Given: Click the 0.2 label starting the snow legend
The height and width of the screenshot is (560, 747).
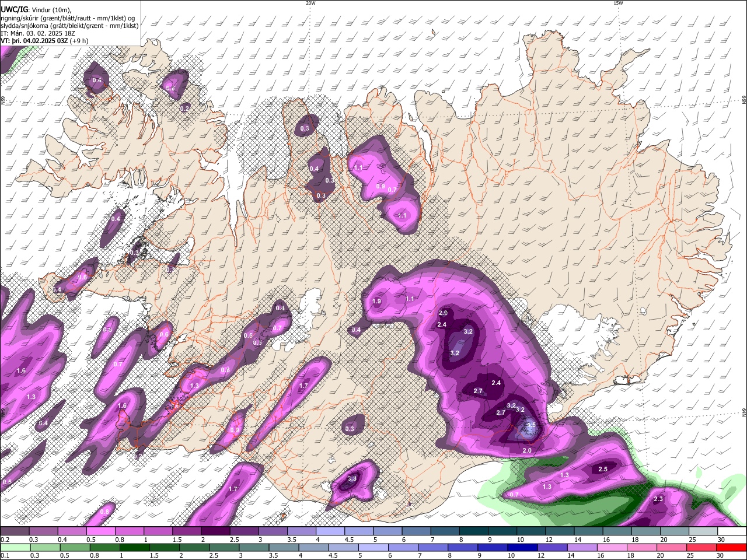Looking at the screenshot, I should [5, 540].
